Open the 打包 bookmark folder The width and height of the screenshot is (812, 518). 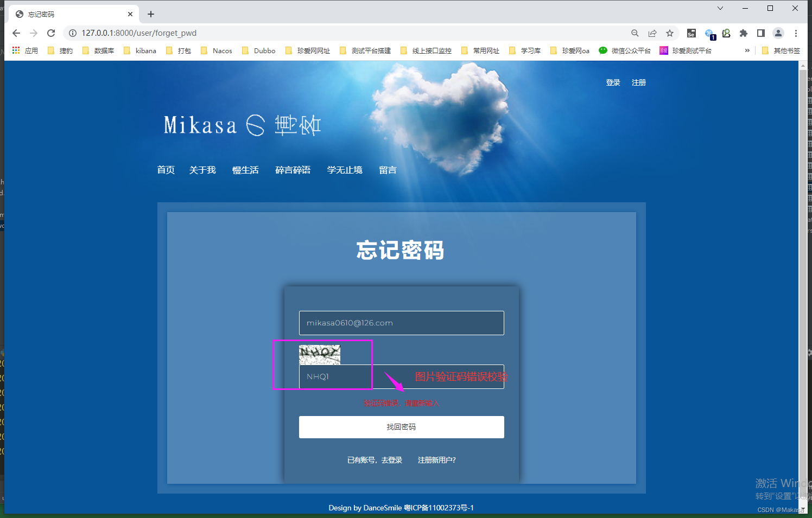click(x=179, y=50)
